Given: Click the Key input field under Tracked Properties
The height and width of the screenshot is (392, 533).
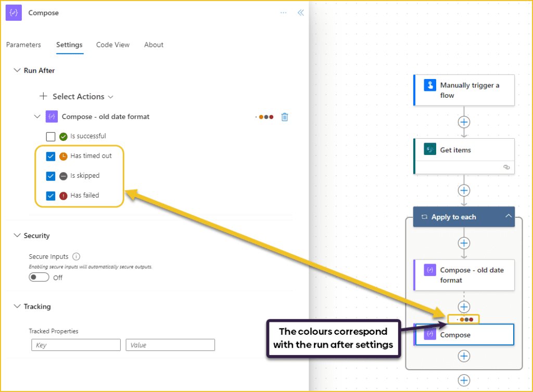Looking at the screenshot, I should (x=75, y=345).
